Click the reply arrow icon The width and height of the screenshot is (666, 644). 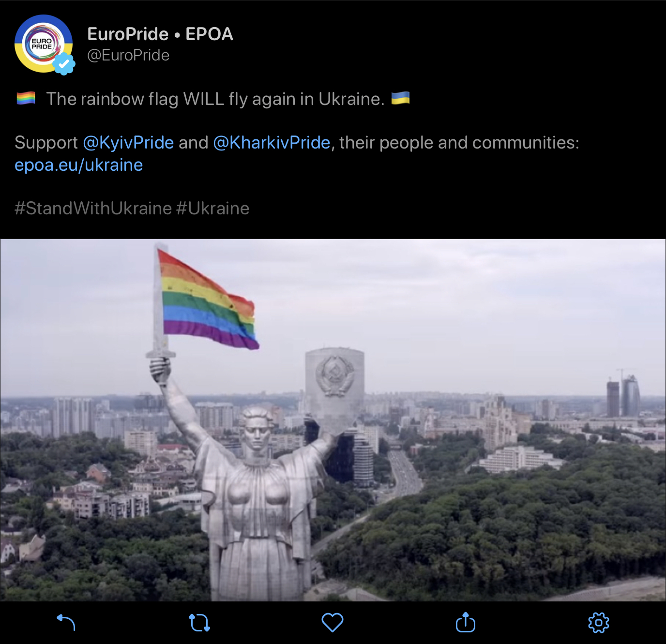pyautogui.click(x=66, y=622)
